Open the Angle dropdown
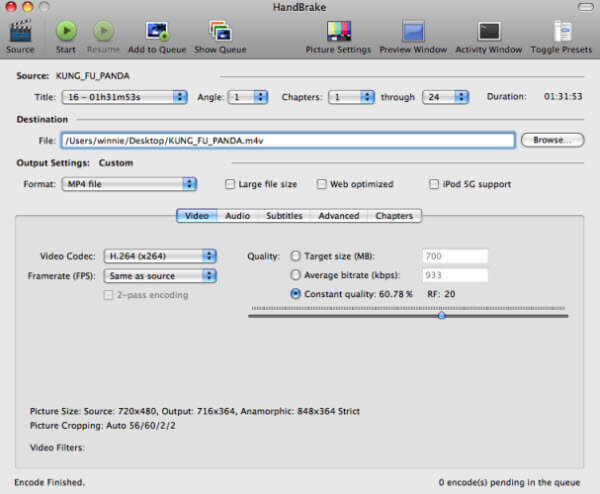The height and width of the screenshot is (494, 600). 248,97
